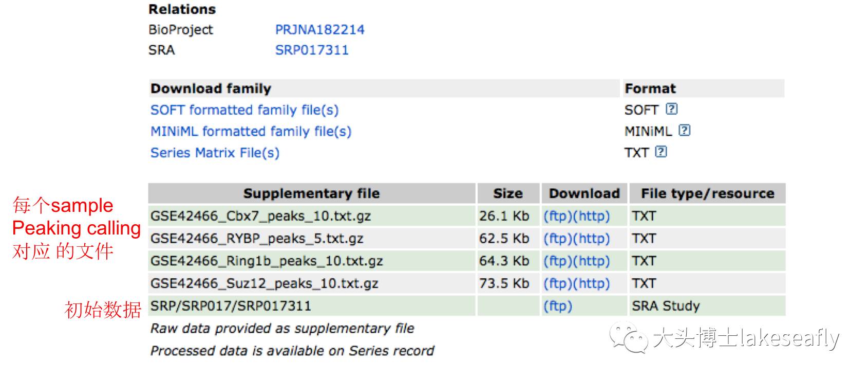The image size is (868, 379).
Task: Download Cbx7 peaks file via ftp
Action: coord(558,216)
